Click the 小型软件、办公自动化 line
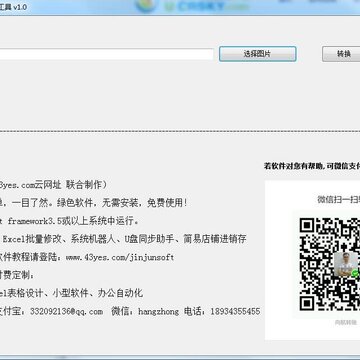The height and width of the screenshot is (360, 360). click(72, 293)
